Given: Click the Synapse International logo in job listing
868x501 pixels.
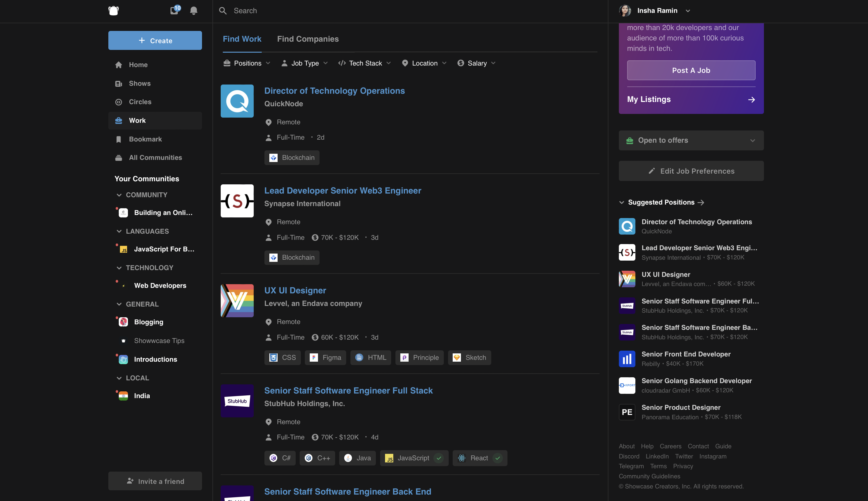Looking at the screenshot, I should click(237, 201).
